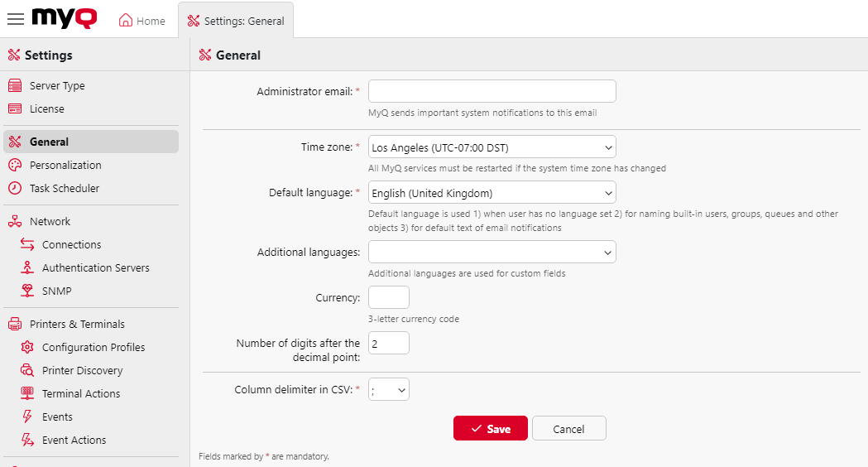Open the Time zone dropdown

492,148
